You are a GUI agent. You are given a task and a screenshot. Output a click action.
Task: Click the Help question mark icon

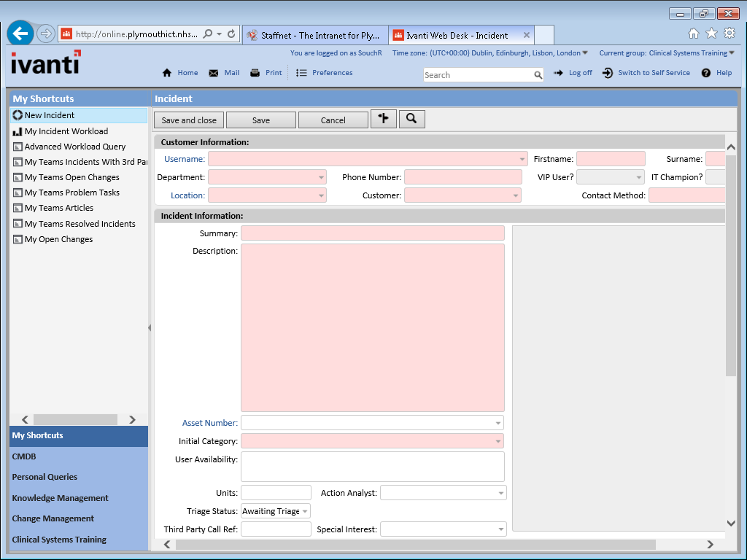coord(706,73)
